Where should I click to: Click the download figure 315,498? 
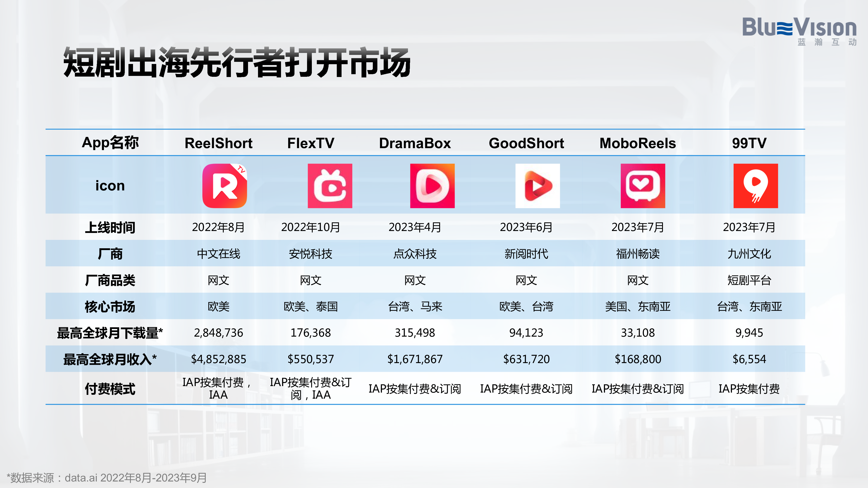[x=415, y=333]
